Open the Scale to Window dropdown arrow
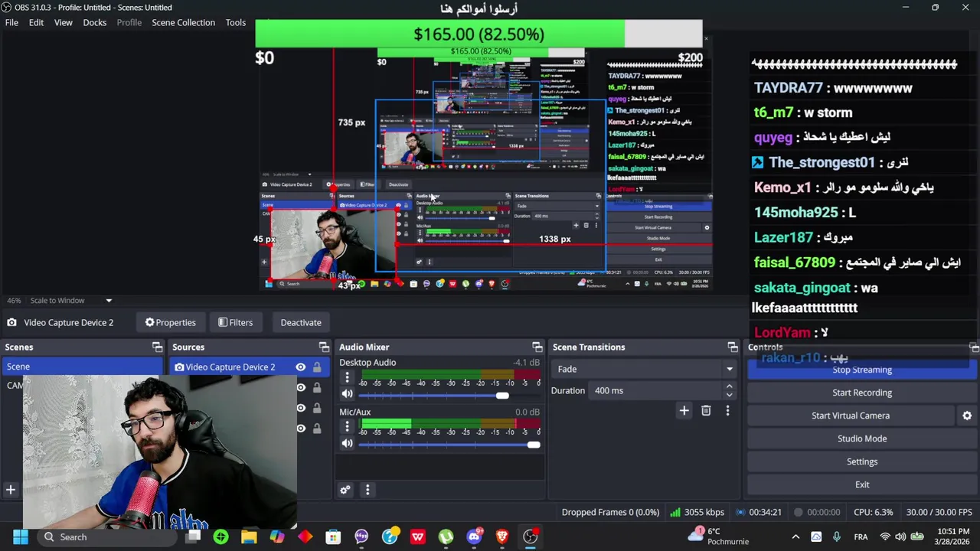Image resolution: width=980 pixels, height=551 pixels. pos(109,301)
